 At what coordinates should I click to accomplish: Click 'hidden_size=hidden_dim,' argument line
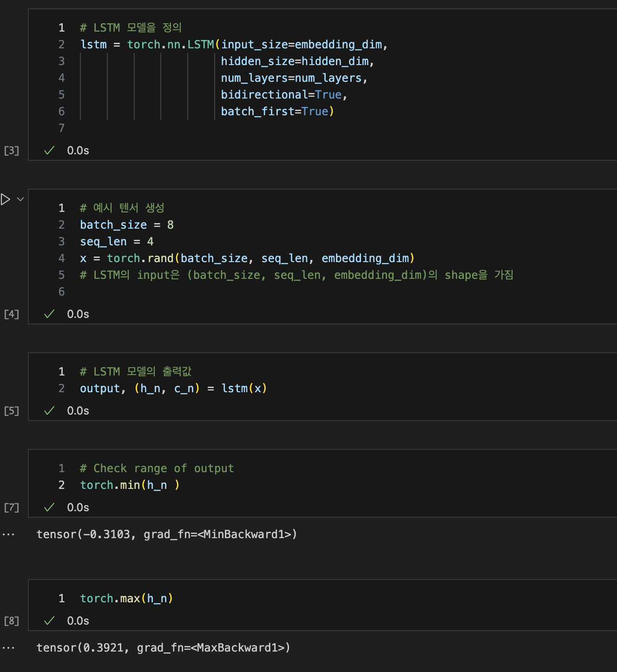[x=297, y=61]
